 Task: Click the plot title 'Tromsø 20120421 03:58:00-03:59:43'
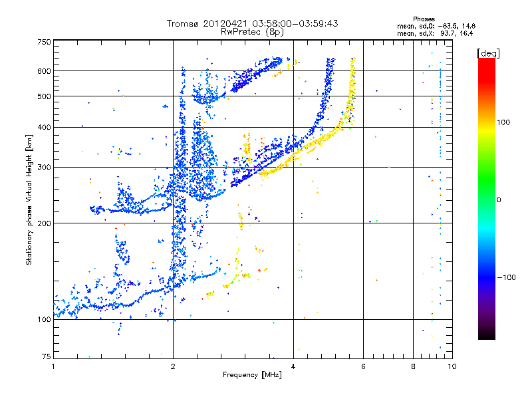click(252, 23)
